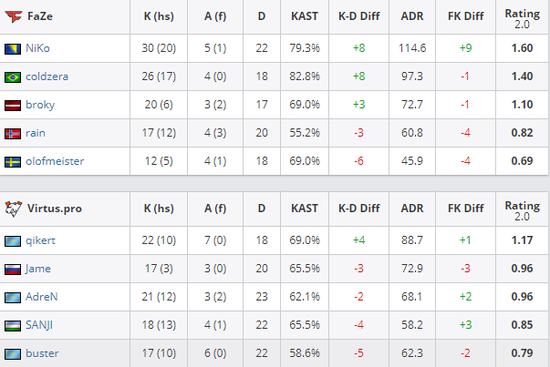This screenshot has height=367, width=550.
Task: Click the Virtus.pro team name header
Action: point(54,209)
